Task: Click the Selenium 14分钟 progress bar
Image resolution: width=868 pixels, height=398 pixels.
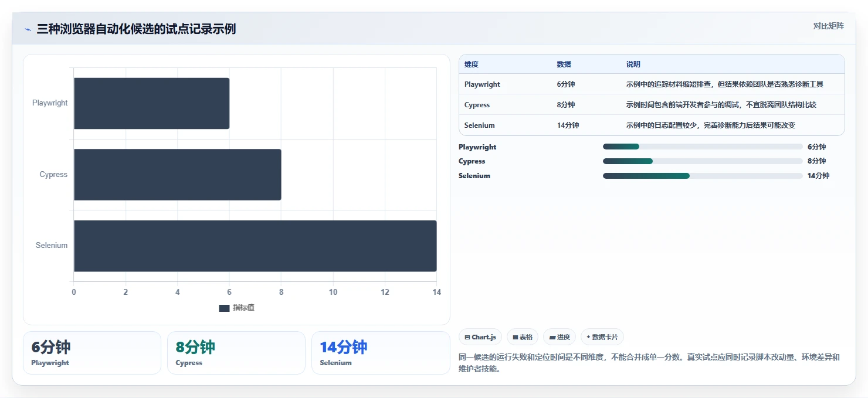Action: [703, 176]
